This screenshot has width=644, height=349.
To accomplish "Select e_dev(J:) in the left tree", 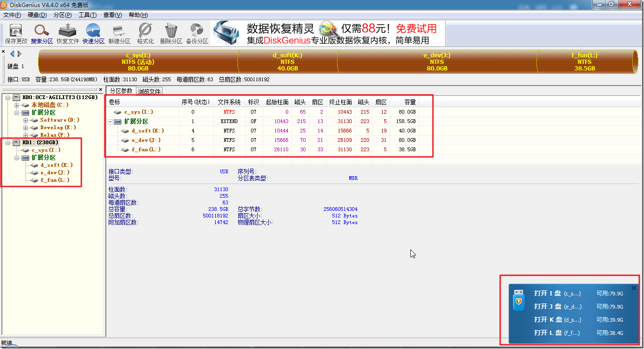I will tap(55, 172).
